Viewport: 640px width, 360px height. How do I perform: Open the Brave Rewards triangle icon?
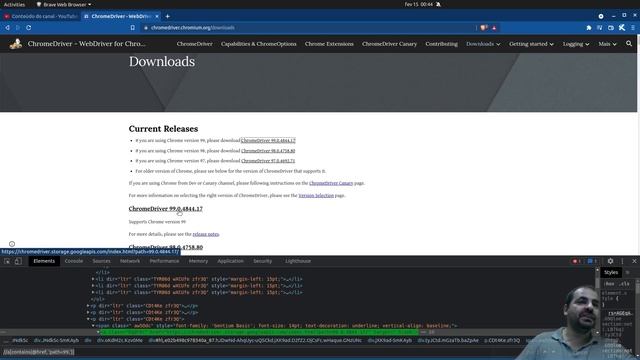click(x=494, y=28)
